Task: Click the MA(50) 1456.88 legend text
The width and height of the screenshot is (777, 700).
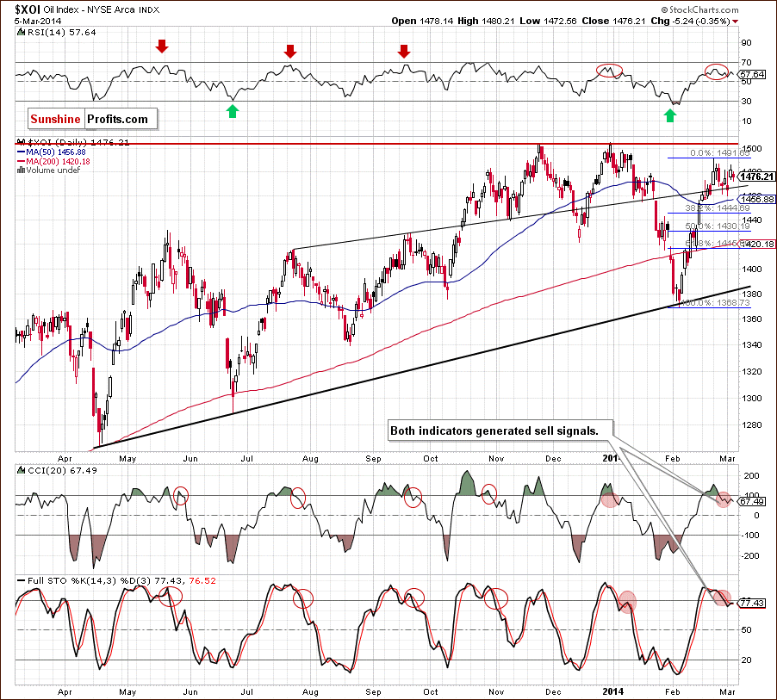Action: pyautogui.click(x=56, y=152)
